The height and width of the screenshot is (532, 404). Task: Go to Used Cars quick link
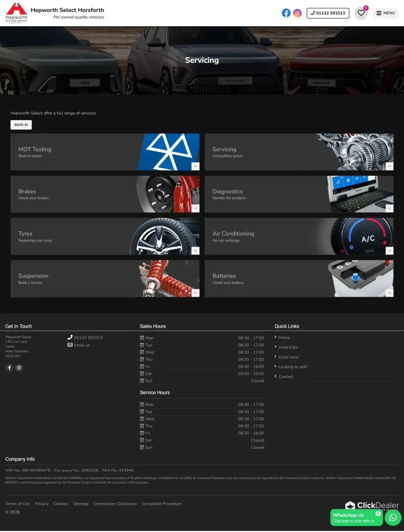[x=288, y=347]
